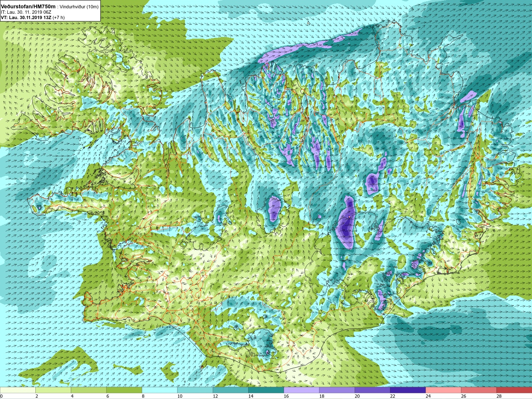This screenshot has width=532, height=399.
Task: Click the legend value label 16
Action: (x=286, y=396)
